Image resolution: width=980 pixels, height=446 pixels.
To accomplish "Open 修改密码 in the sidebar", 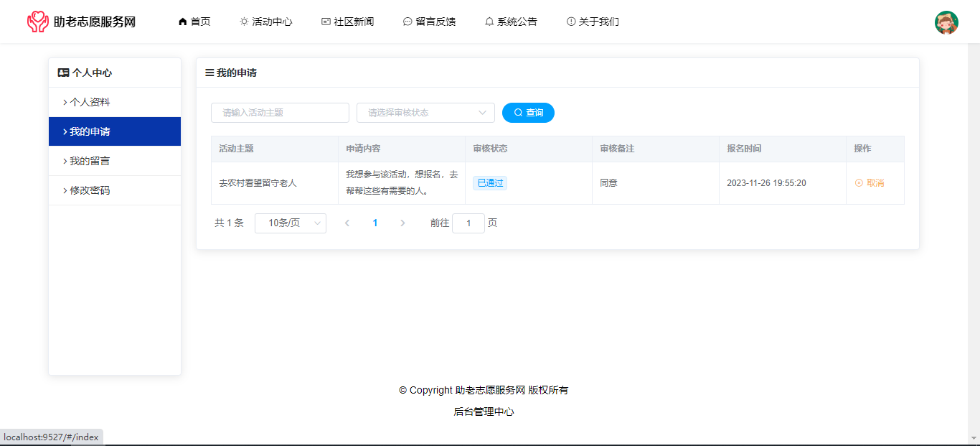I will (90, 190).
